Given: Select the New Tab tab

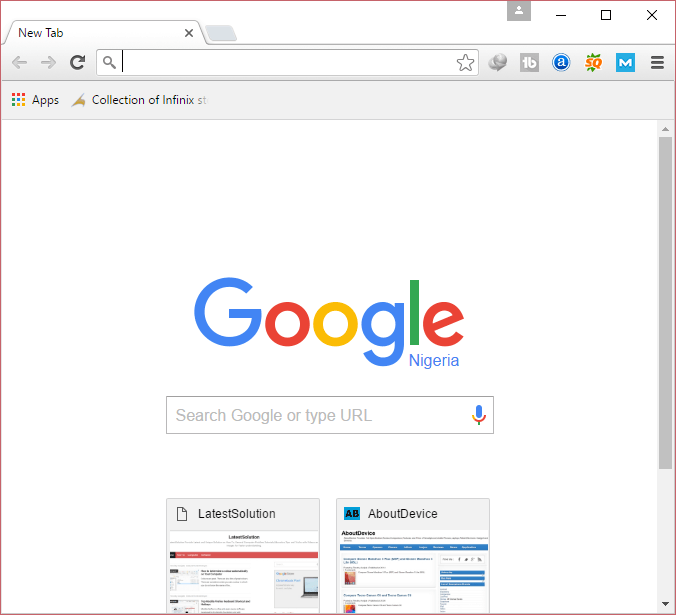Looking at the screenshot, I should click(x=103, y=33).
